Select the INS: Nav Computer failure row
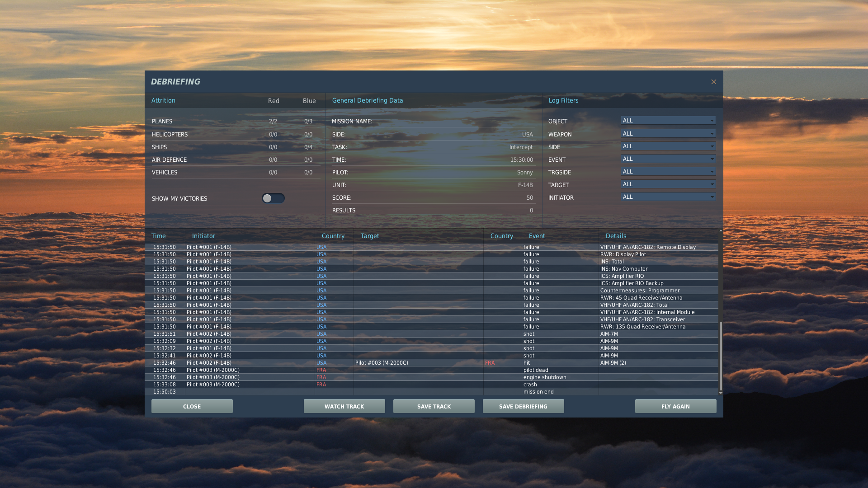This screenshot has height=488, width=868. 431,269
